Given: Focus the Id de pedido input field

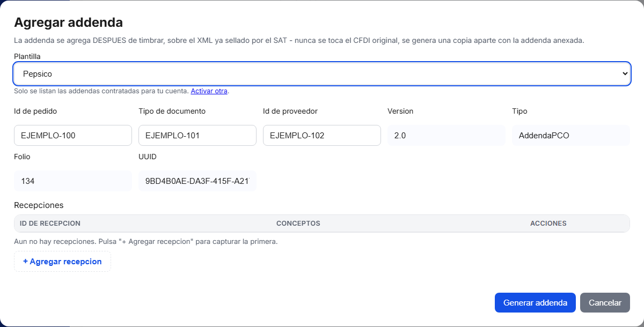Looking at the screenshot, I should coord(73,136).
